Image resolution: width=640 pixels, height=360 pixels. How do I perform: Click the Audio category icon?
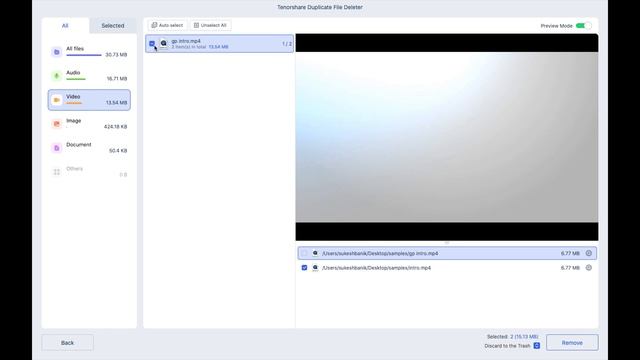57,76
